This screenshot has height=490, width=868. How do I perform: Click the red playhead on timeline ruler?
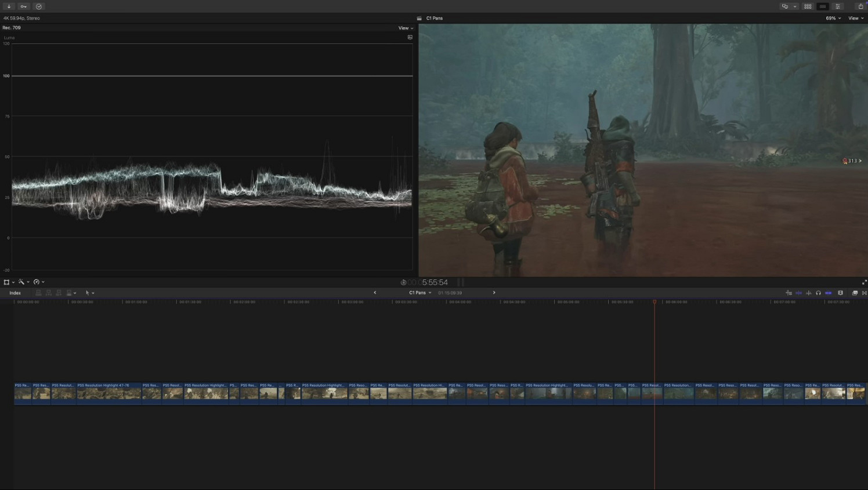pos(654,302)
